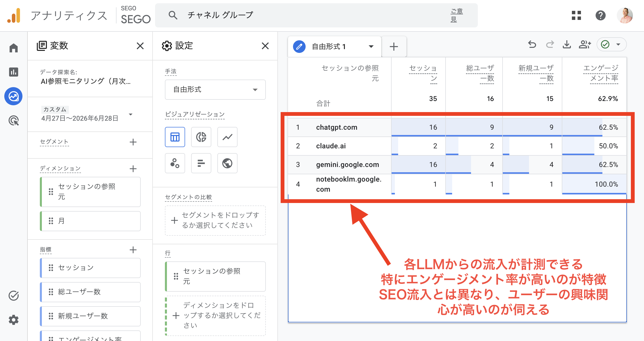
Task: Click the セッションの参照元 row chip in settings
Action: coord(215,276)
